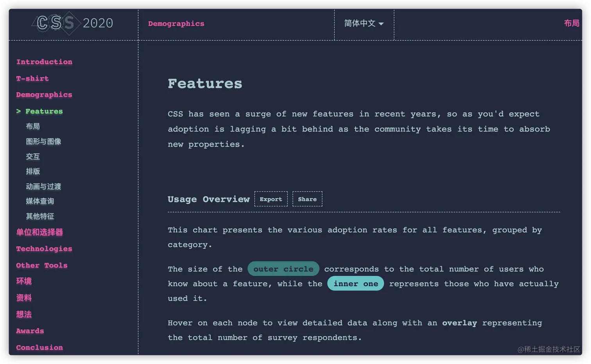The width and height of the screenshot is (591, 364).
Task: Click the Export button
Action: [271, 199]
